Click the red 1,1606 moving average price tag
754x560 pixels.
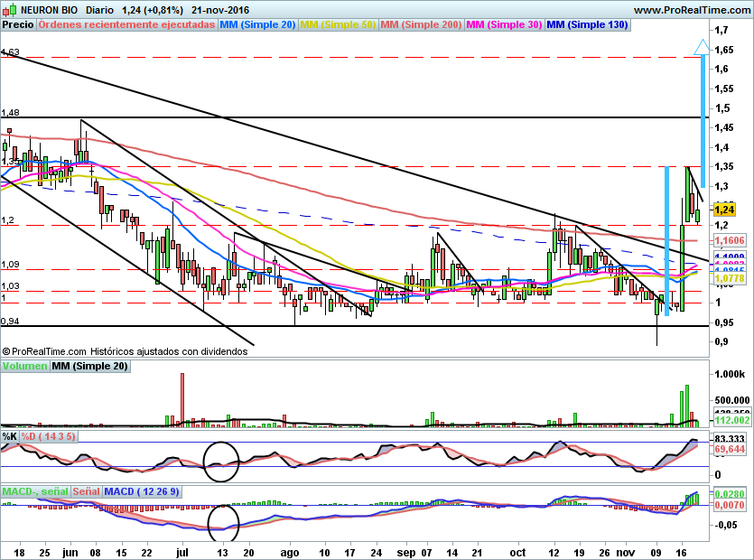point(729,241)
